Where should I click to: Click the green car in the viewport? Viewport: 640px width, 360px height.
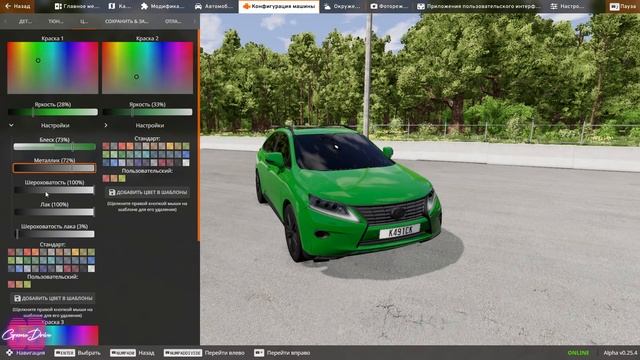tap(348, 194)
